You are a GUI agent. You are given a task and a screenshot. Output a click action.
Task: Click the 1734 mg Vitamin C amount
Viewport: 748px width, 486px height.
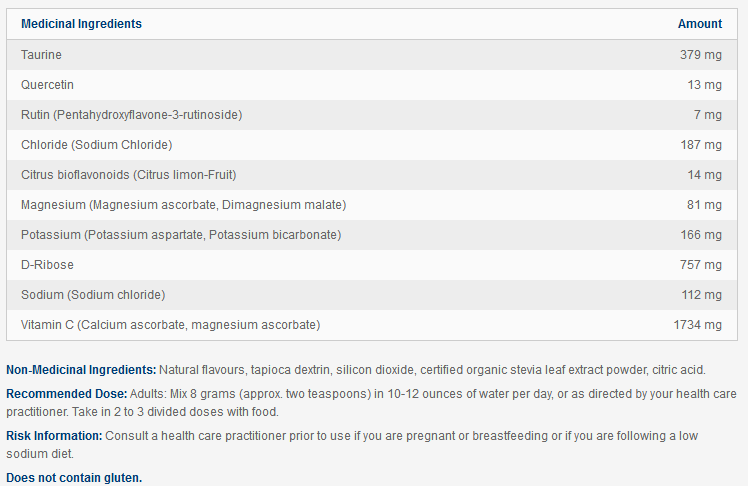click(x=697, y=325)
